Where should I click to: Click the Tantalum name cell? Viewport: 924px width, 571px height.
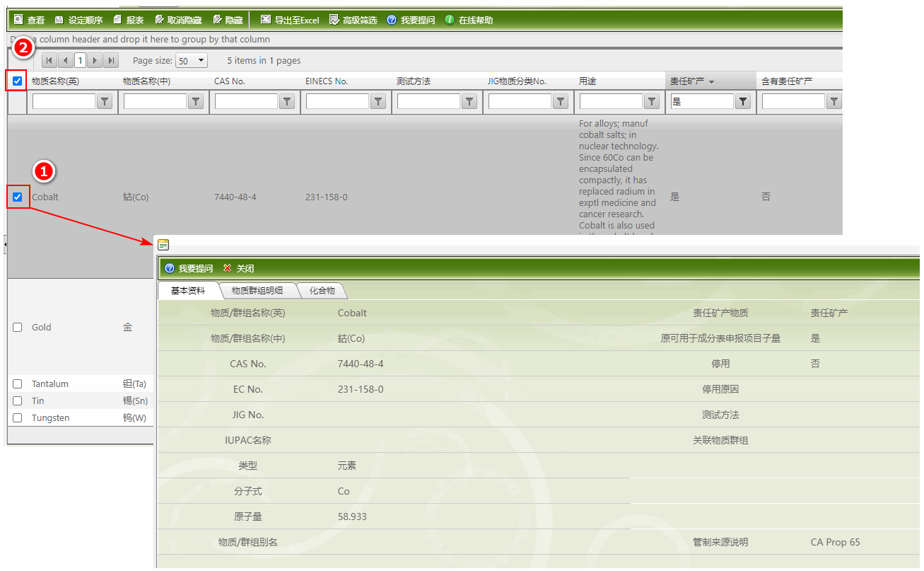(x=50, y=384)
